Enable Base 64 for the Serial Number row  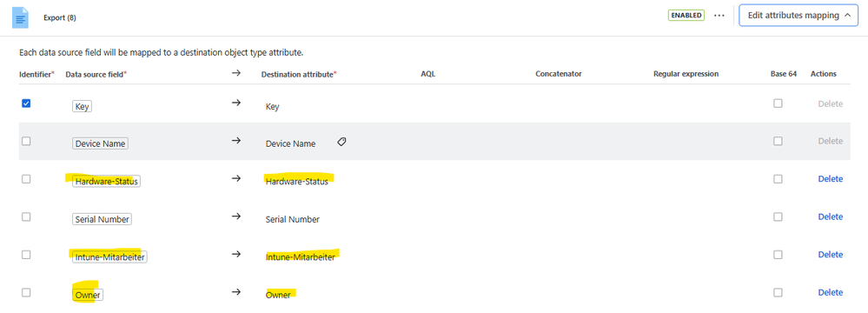point(778,216)
